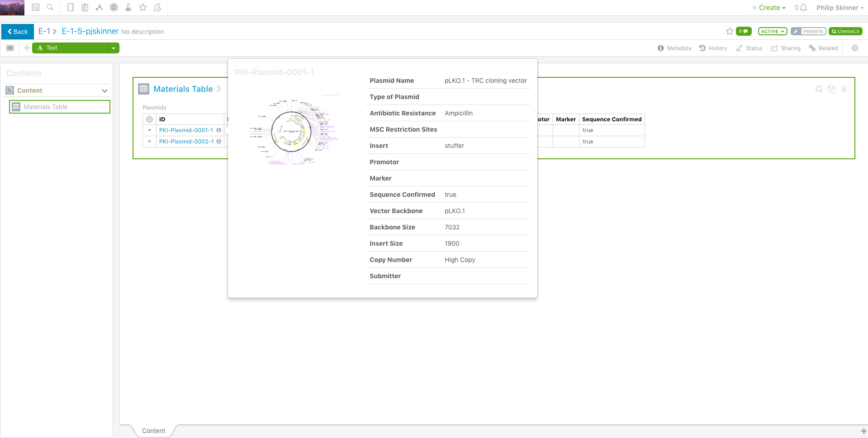
Task: Toggle the PRIVATE edit switch
Action: (x=808, y=31)
